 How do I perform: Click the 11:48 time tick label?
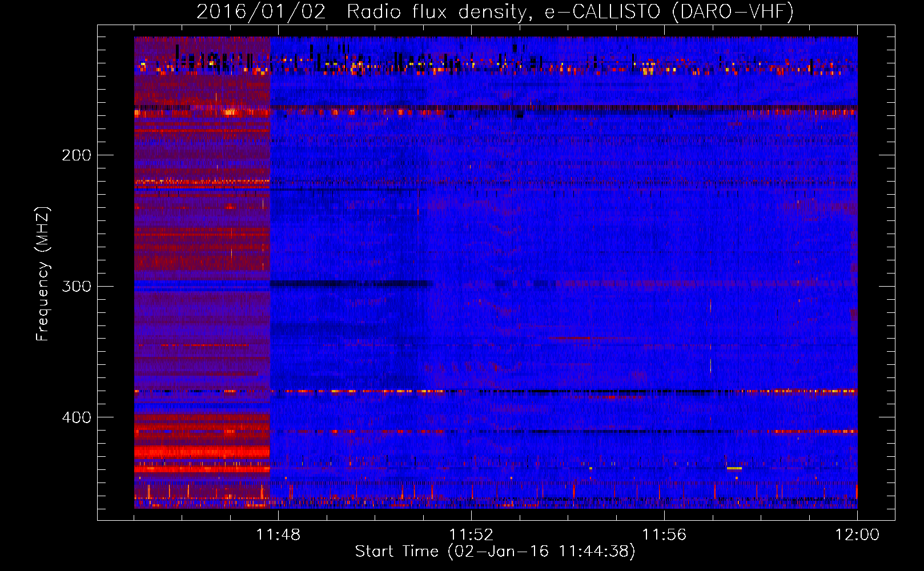coord(278,535)
